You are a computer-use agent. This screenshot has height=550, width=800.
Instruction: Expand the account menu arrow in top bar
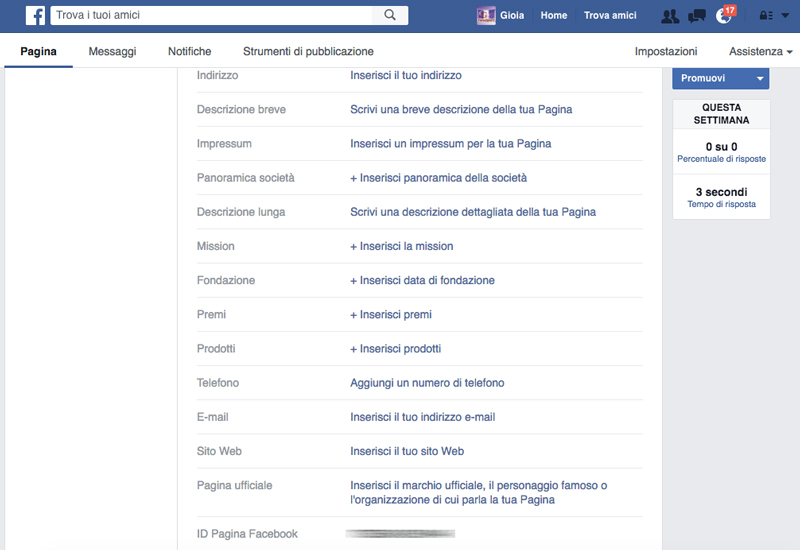[785, 16]
